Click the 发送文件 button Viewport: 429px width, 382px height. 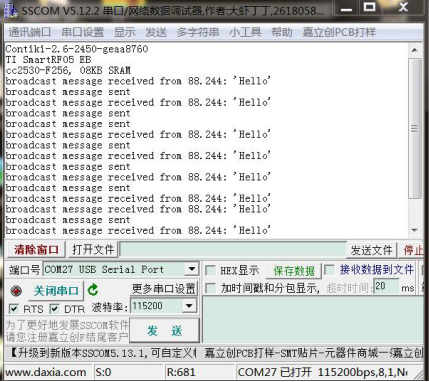[x=371, y=250]
